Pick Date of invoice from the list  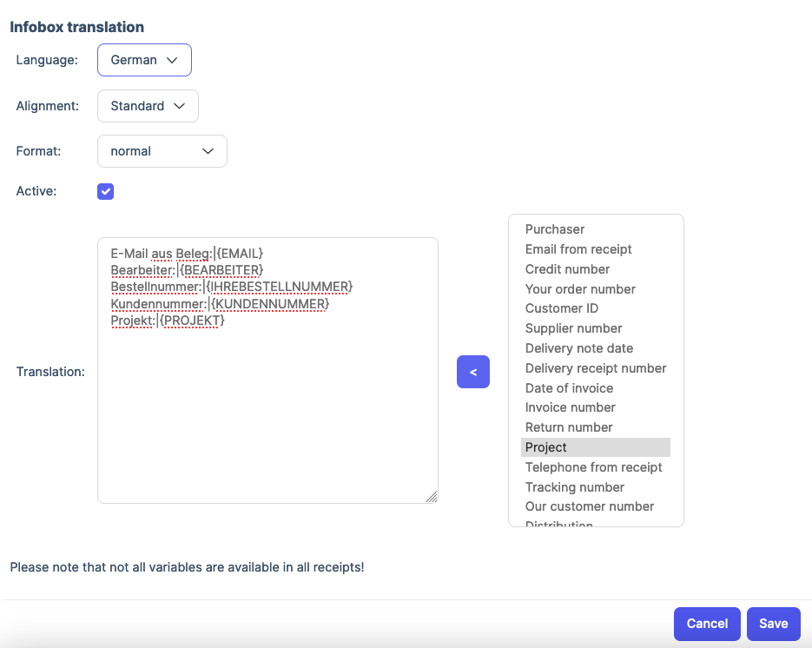(x=569, y=388)
